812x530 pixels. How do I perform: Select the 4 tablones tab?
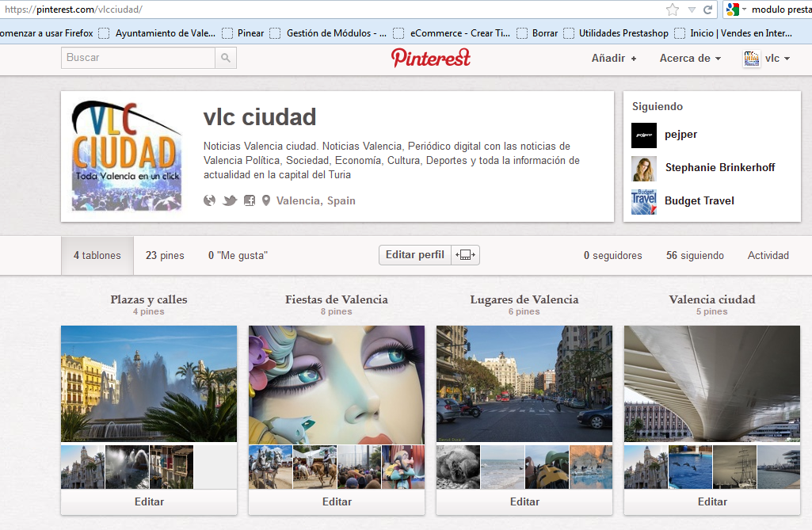[97, 255]
